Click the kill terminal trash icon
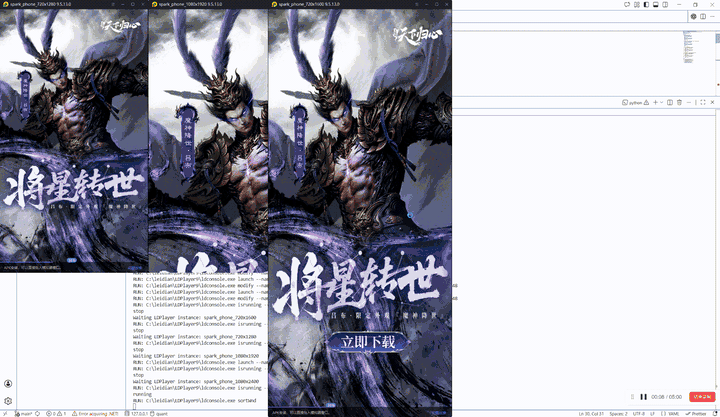 (680, 102)
